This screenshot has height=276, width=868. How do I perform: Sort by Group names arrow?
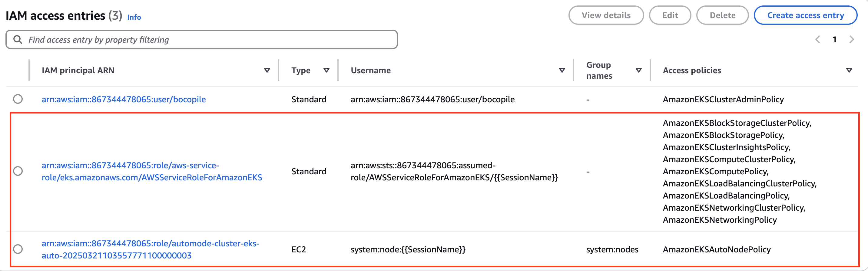click(638, 70)
